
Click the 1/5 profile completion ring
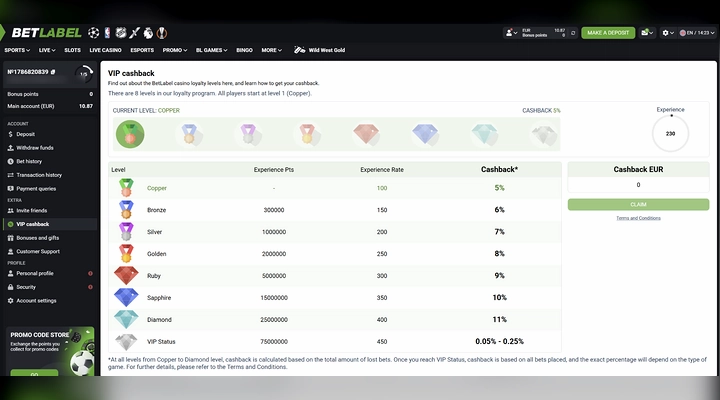coord(84,74)
